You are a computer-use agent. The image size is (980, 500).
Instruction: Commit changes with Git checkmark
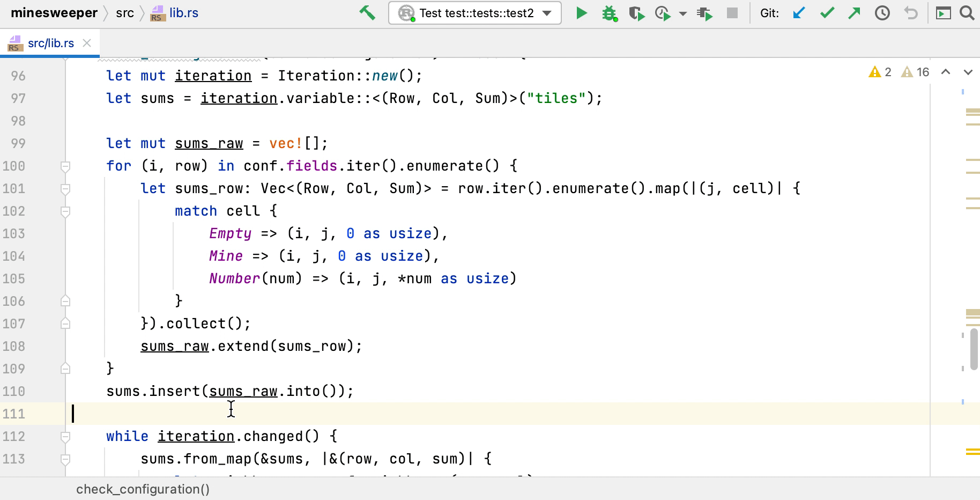coord(827,13)
